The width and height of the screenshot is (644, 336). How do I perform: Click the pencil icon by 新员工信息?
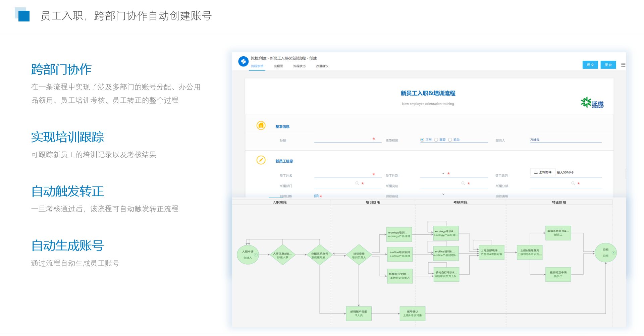261,160
